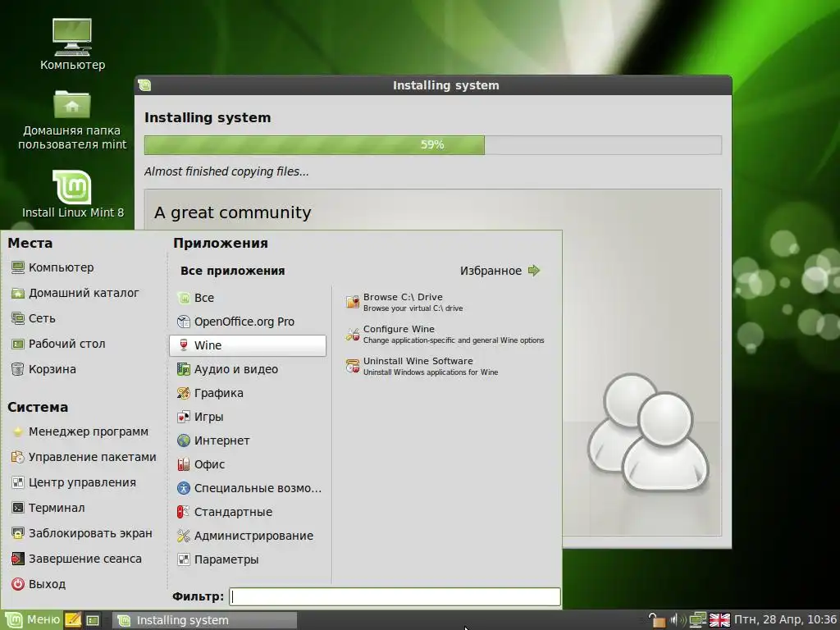840x630 pixels.
Task: Click the 59% installation progress bar
Action: (x=433, y=145)
